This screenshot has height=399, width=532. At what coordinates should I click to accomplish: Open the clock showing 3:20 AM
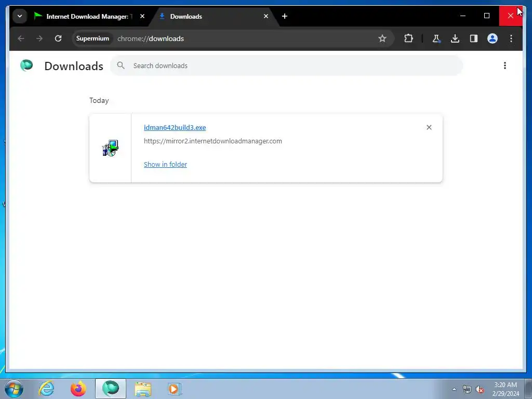click(x=506, y=389)
